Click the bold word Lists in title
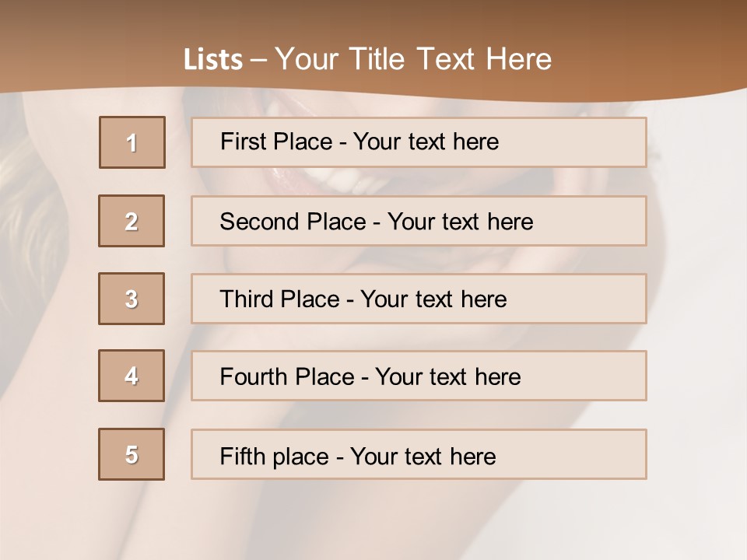747x560 pixels. coord(213,60)
